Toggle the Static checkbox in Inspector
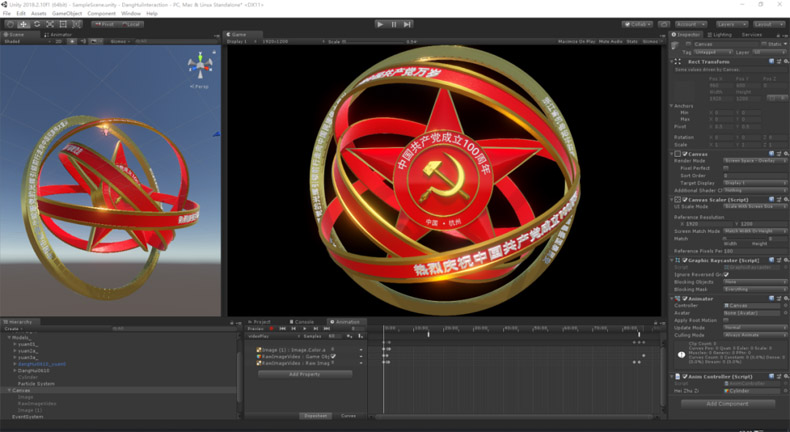This screenshot has width=790, height=432. click(x=764, y=44)
